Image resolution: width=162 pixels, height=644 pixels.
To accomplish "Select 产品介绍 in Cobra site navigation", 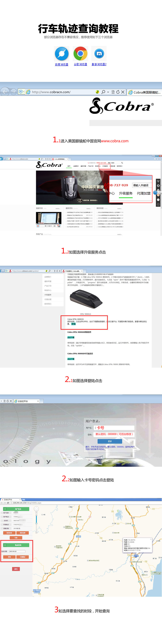I will (91, 166).
